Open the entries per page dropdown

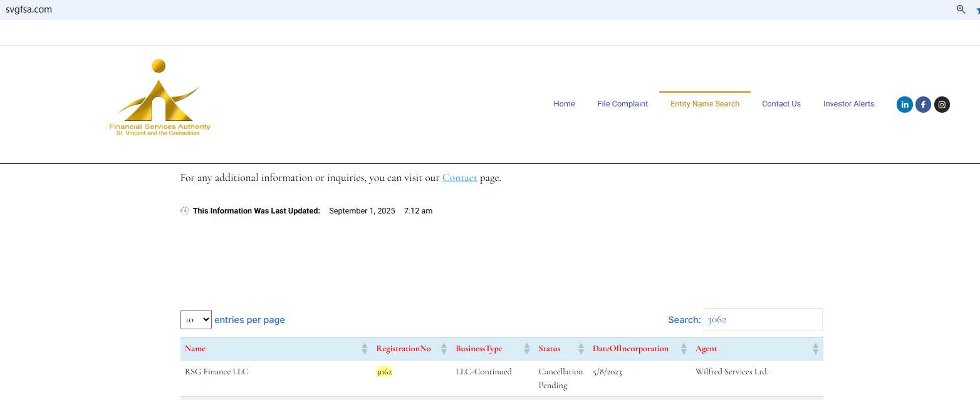[196, 320]
